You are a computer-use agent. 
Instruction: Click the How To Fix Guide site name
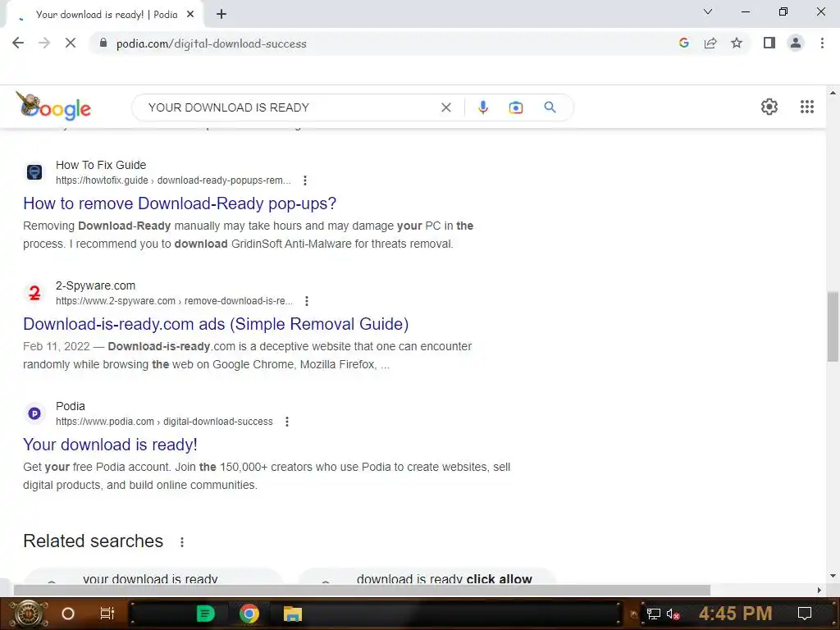101,165
